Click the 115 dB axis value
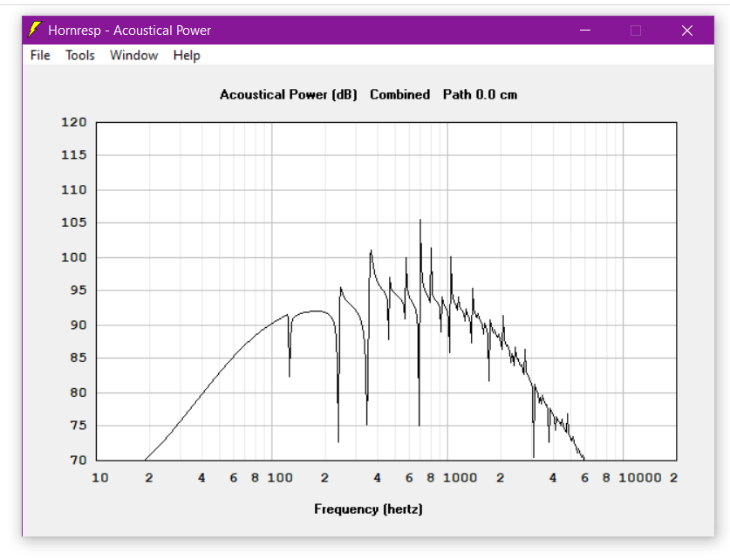Viewport: 730px width, 560px height. [74, 155]
